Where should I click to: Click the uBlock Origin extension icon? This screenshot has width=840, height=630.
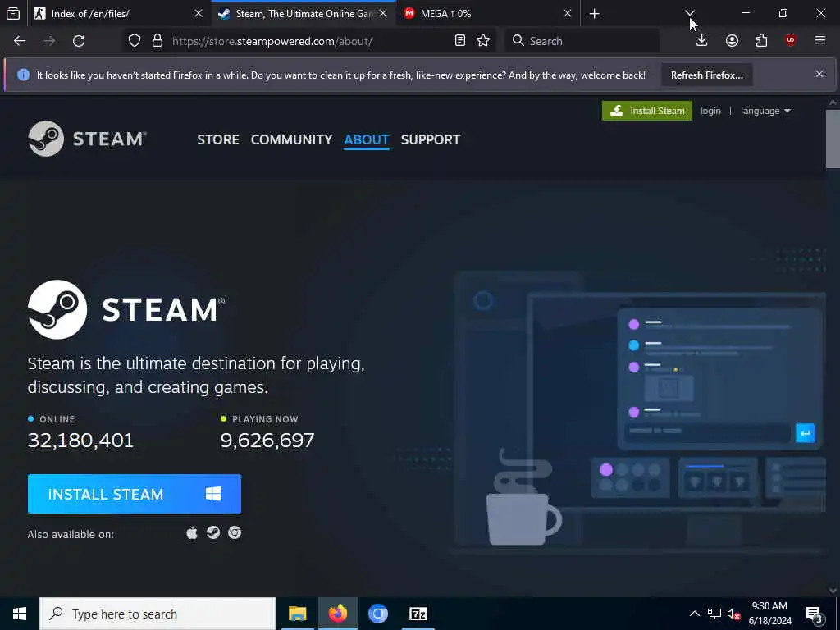[791, 41]
